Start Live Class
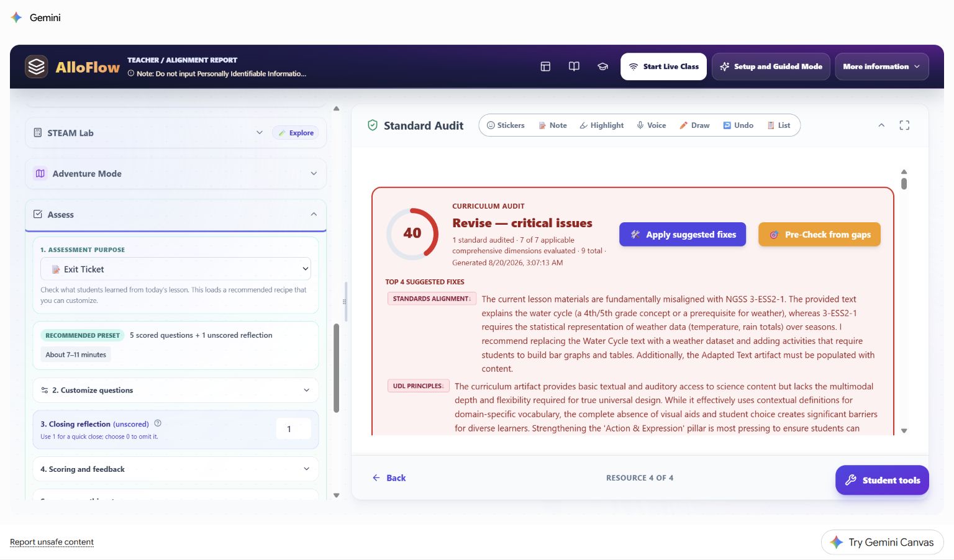 663,66
